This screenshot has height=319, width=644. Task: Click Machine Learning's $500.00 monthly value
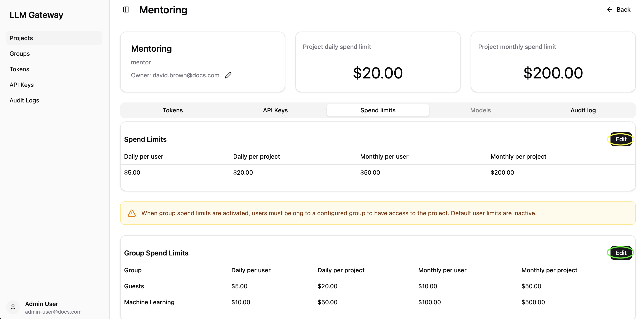click(533, 302)
